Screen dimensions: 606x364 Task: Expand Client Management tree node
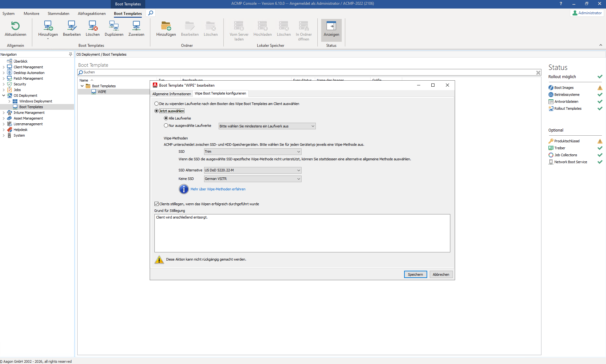pos(3,67)
